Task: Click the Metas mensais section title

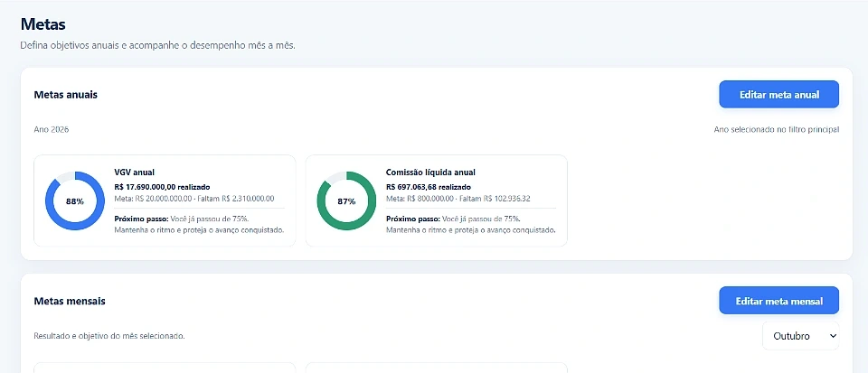Action: 70,301
